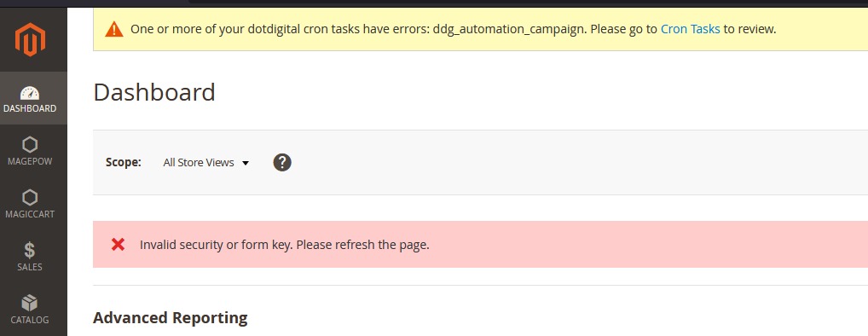The width and height of the screenshot is (868, 336).
Task: Click the MAGEPOW menu label
Action: [x=30, y=161]
